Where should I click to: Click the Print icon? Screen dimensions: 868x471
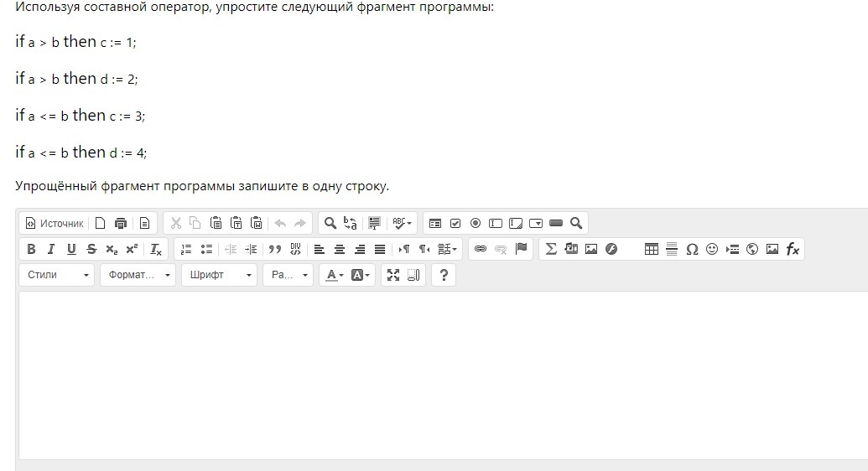(x=121, y=223)
